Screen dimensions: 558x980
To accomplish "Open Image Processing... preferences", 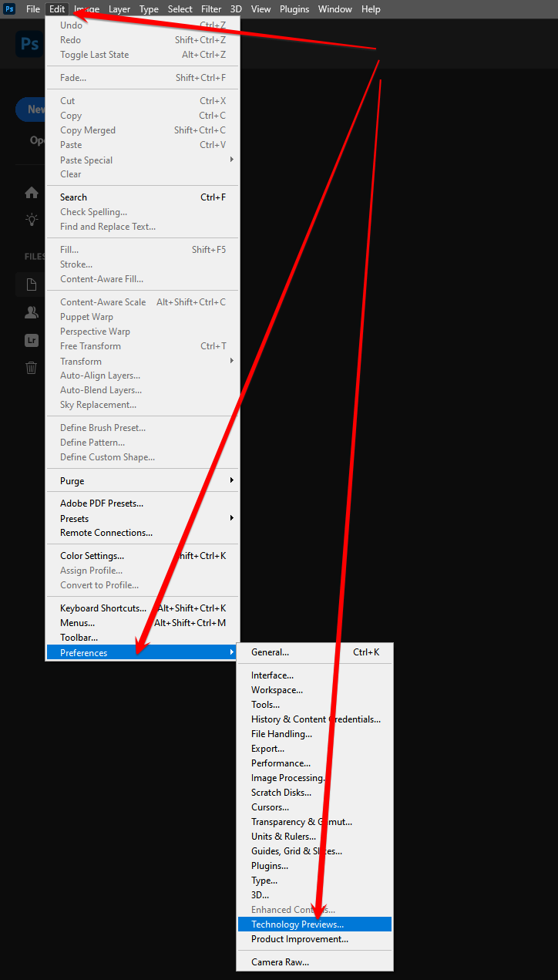I will point(314,778).
